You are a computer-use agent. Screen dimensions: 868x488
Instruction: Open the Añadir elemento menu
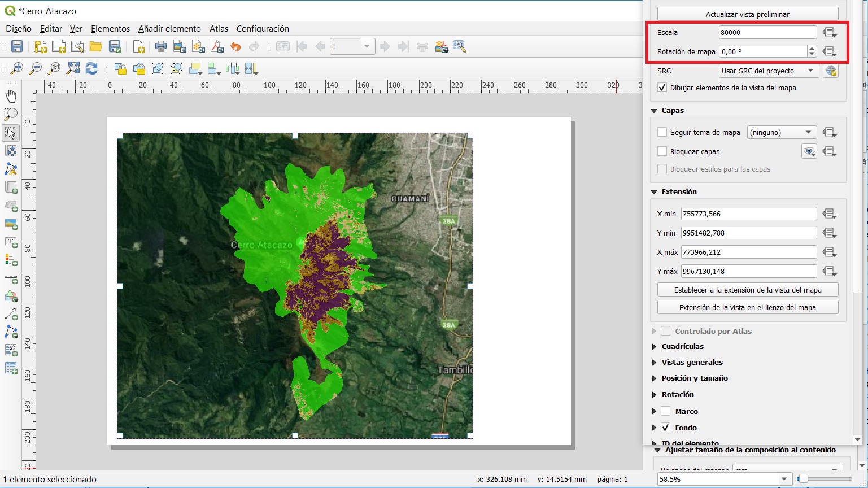169,28
